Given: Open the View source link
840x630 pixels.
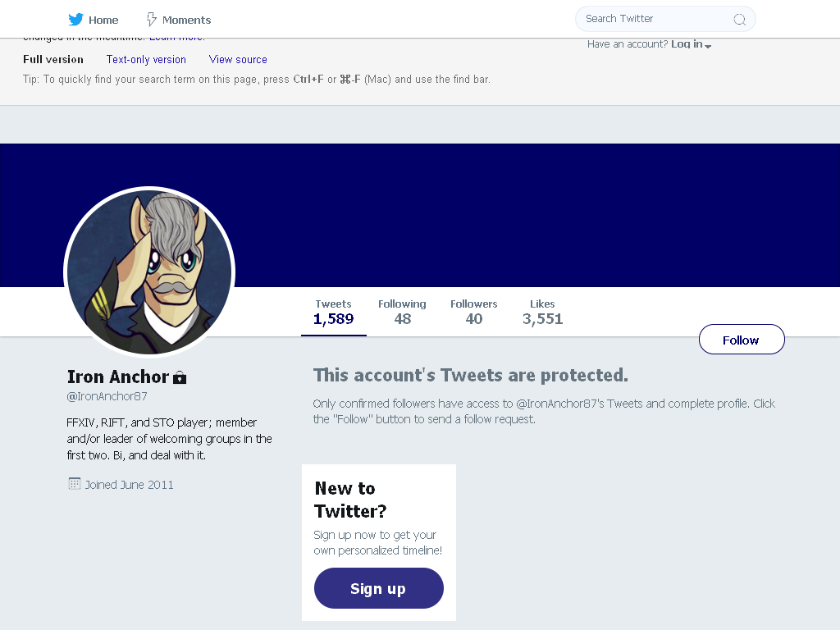Looking at the screenshot, I should [238, 59].
